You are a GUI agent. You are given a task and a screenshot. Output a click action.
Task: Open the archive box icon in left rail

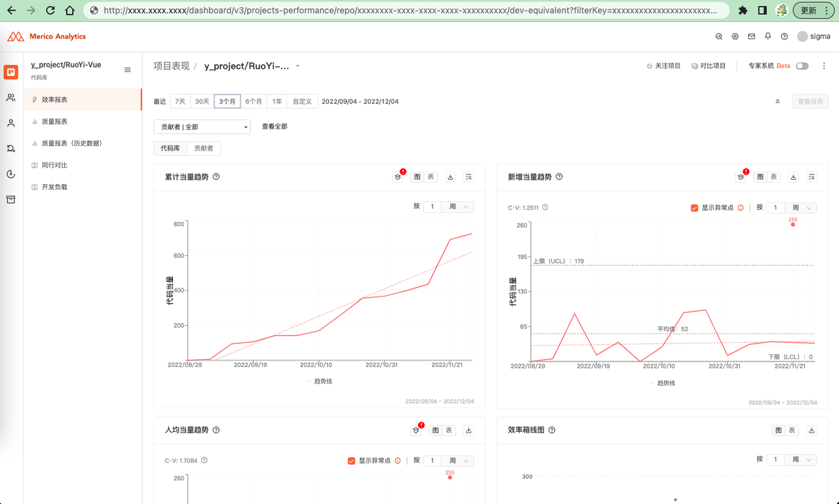click(11, 199)
